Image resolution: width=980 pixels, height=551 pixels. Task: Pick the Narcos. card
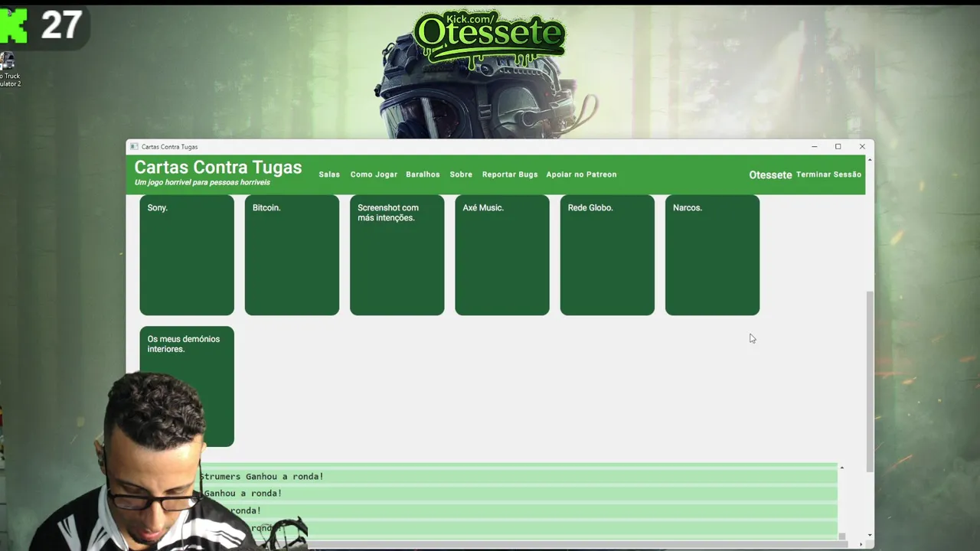click(712, 255)
